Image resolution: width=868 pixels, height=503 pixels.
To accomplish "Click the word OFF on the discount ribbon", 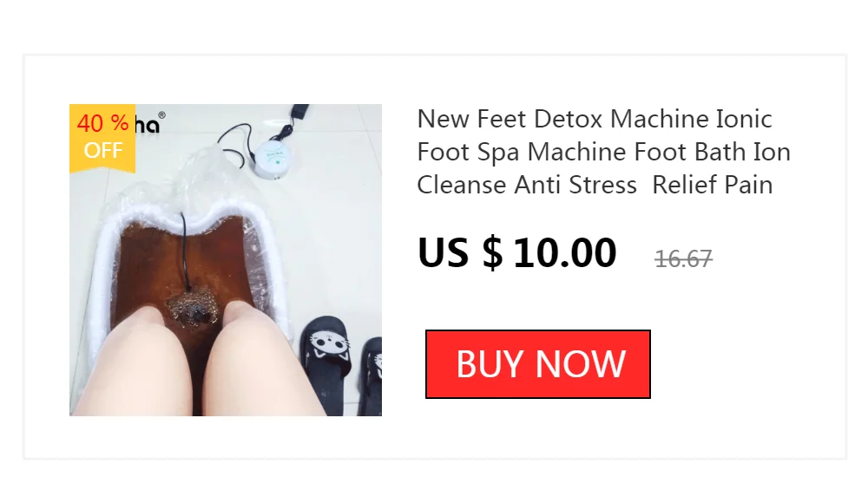I will (x=103, y=151).
